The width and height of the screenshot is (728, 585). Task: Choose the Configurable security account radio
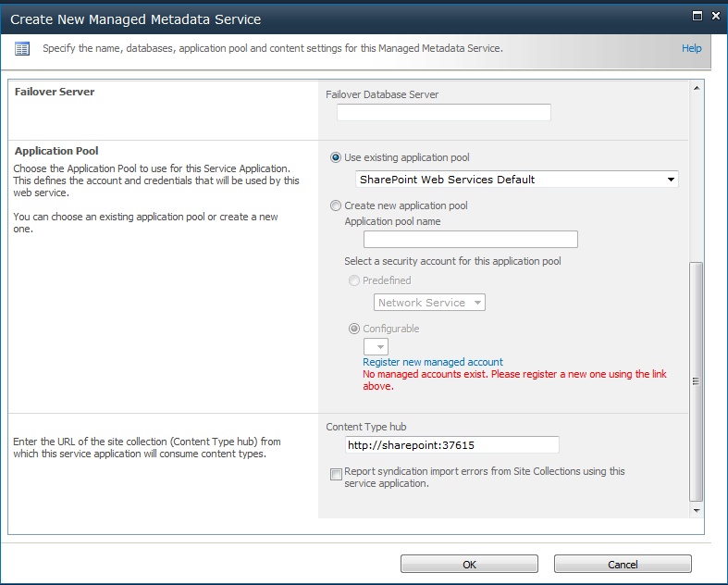353,329
